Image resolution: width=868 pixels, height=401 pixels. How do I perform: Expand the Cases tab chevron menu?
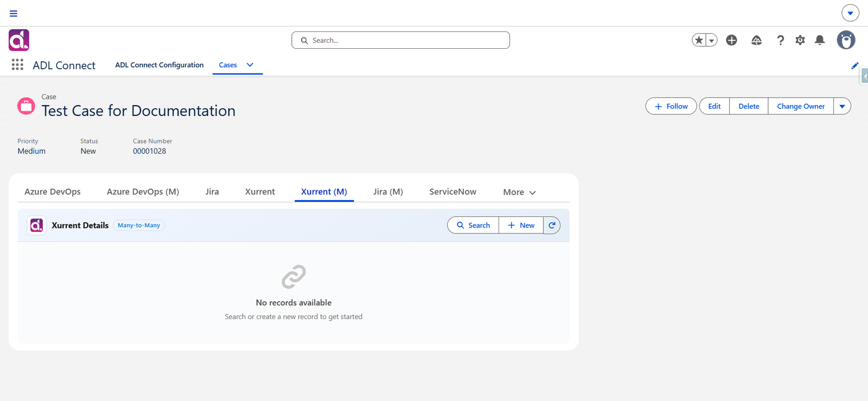[250, 65]
